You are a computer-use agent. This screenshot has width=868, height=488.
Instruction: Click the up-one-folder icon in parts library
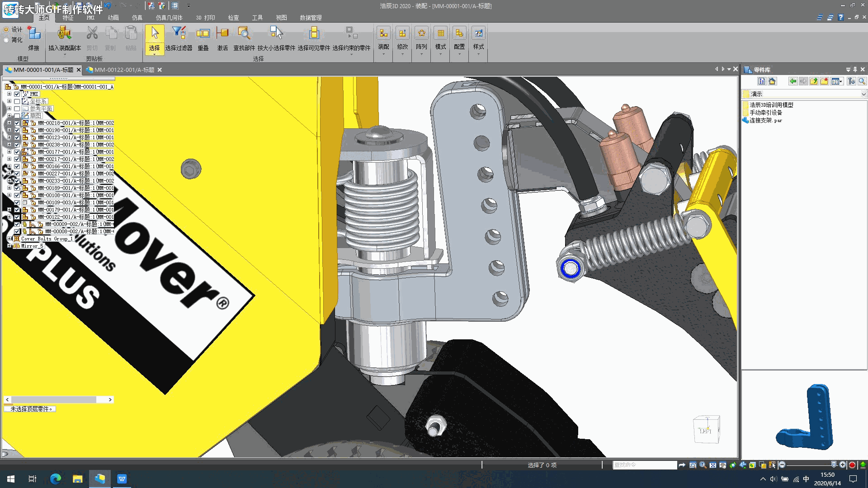click(814, 81)
